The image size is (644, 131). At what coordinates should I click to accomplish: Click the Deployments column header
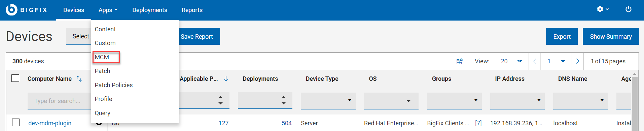(260, 79)
